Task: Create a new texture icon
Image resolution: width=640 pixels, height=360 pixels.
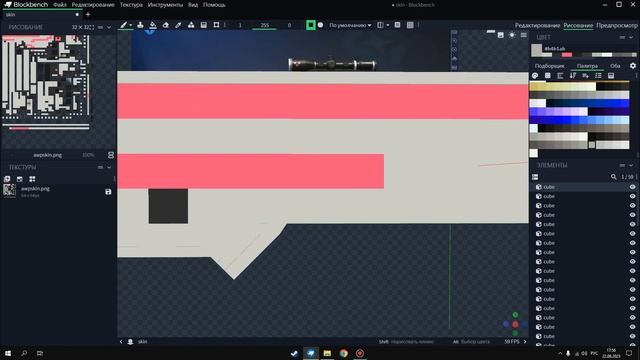Action: (20, 179)
